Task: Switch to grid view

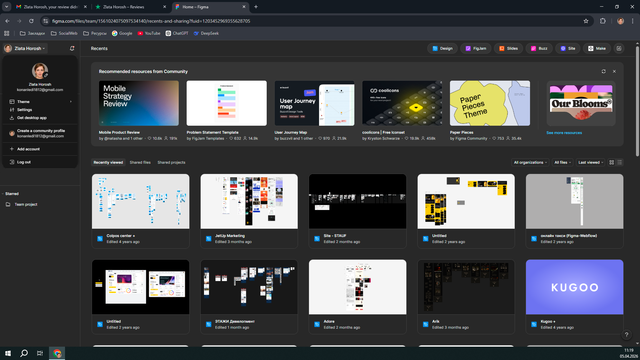Action: click(x=611, y=162)
